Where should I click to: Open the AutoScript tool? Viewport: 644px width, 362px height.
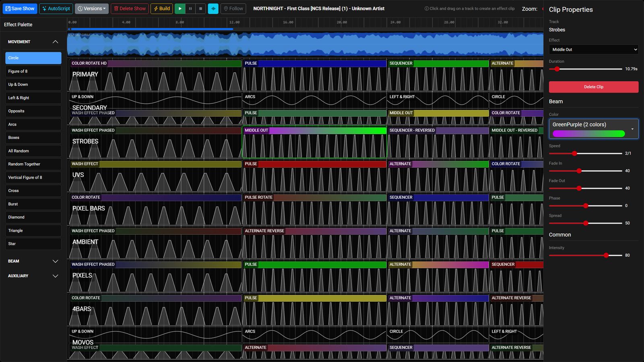(x=56, y=8)
